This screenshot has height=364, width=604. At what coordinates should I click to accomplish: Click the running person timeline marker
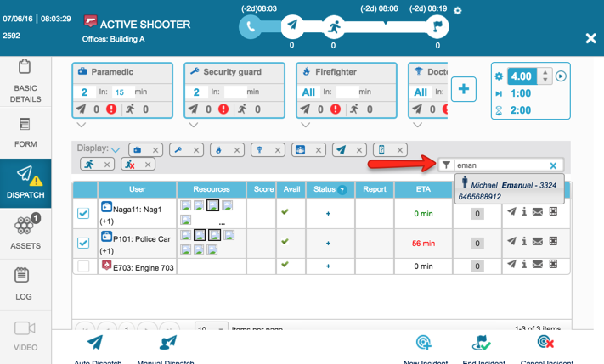tap(334, 26)
